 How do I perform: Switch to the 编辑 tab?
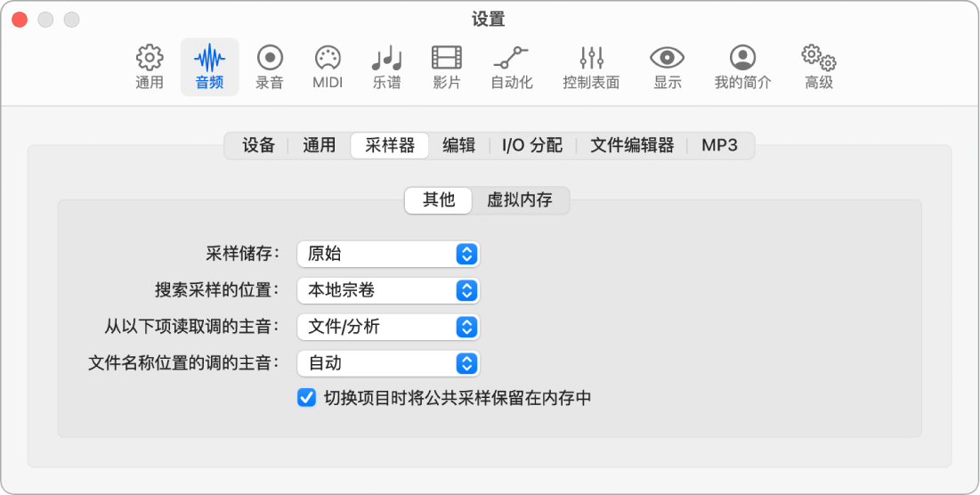458,146
